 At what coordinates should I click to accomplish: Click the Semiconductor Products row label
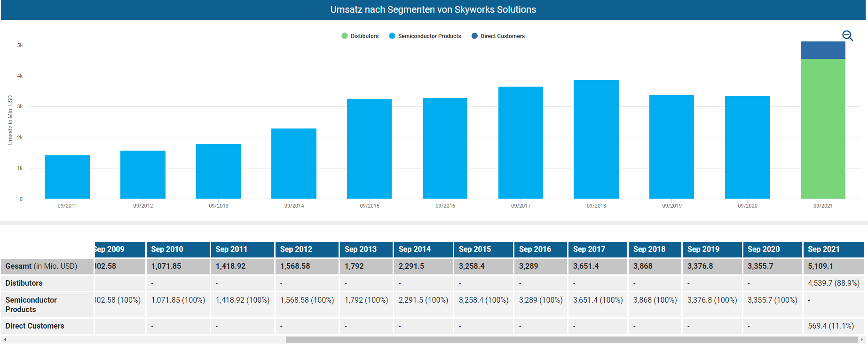pos(31,305)
